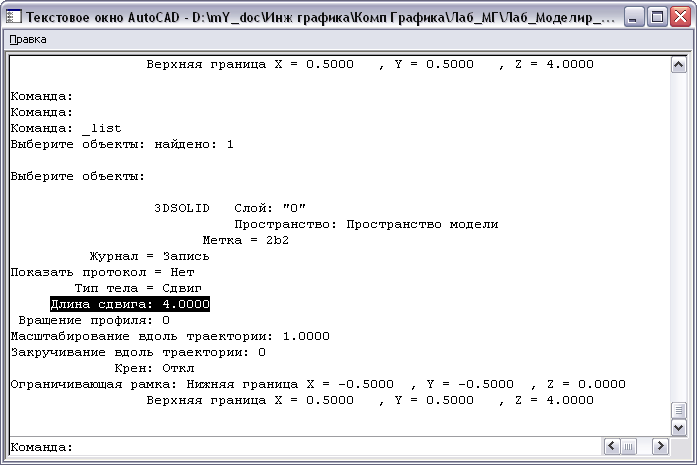Click the horizontal scrollbar left arrow
This screenshot has height=465, width=697.
click(611, 446)
